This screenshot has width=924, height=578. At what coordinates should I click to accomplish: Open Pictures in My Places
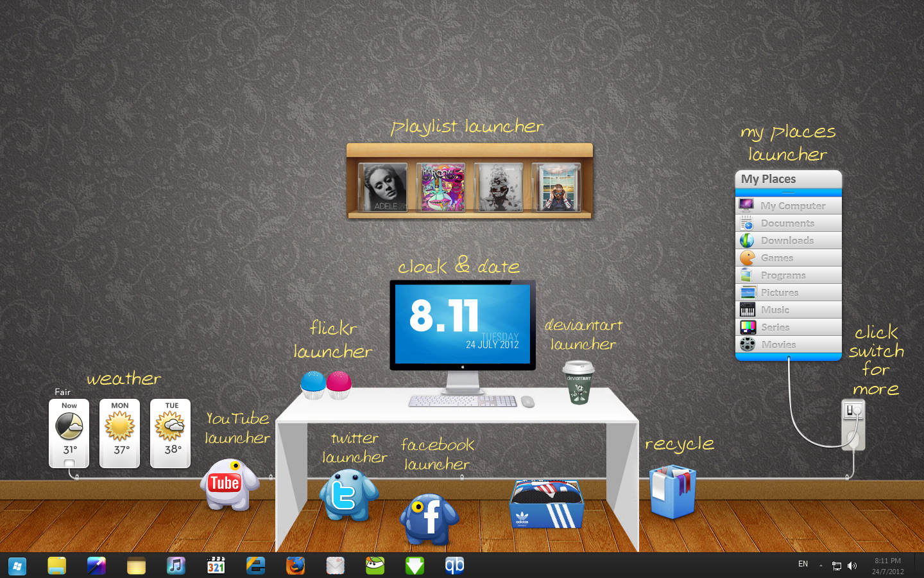[788, 292]
